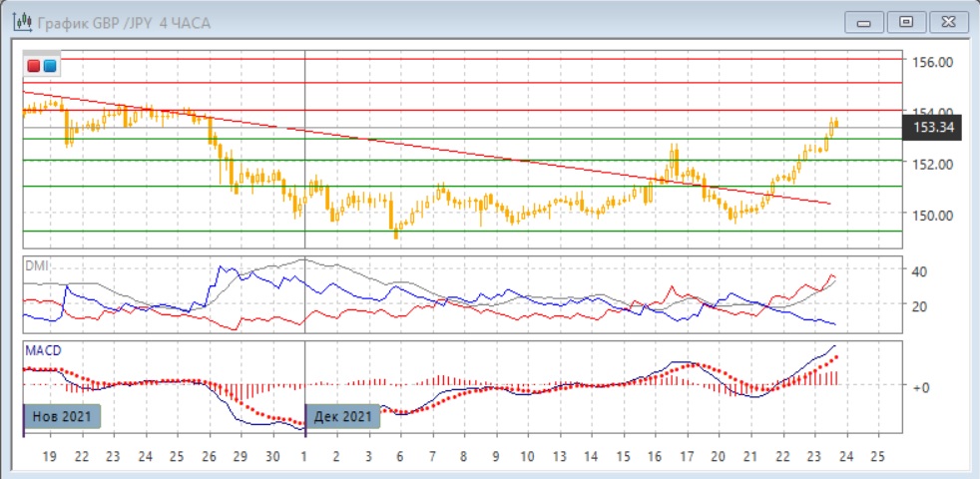This screenshot has width=980, height=479.
Task: Click date 6 on the time axis
Action: (x=399, y=455)
